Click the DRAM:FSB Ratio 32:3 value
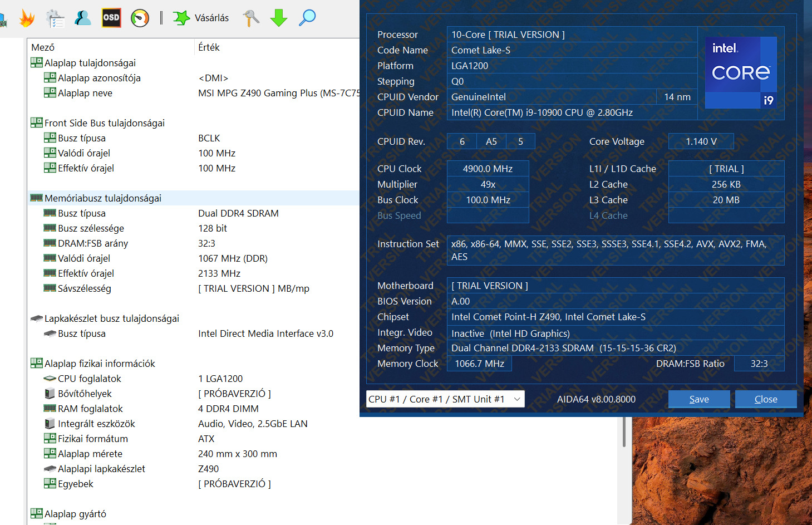Image resolution: width=812 pixels, height=525 pixels. click(x=759, y=364)
